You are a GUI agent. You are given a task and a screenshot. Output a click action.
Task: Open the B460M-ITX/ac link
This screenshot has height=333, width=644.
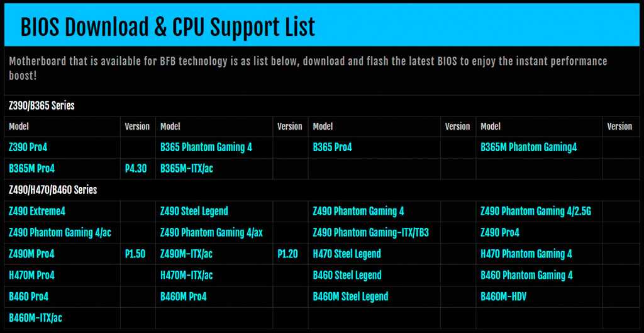click(x=35, y=318)
